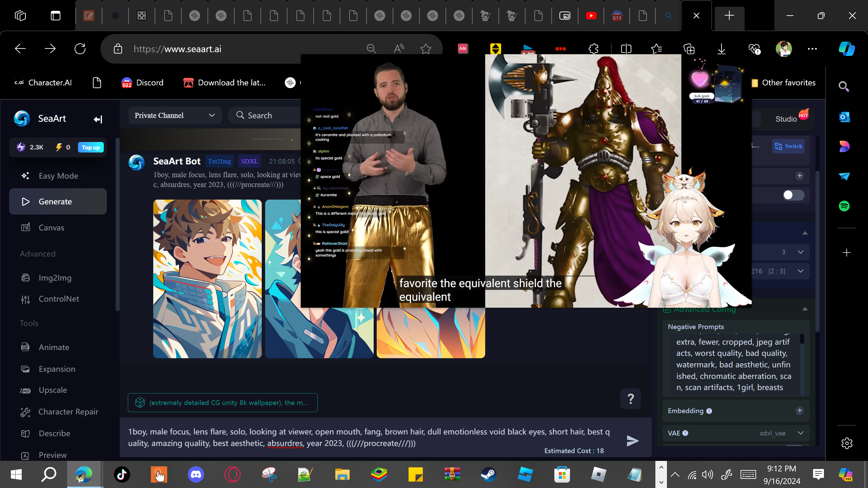Open TikTok from the taskbar

122,474
